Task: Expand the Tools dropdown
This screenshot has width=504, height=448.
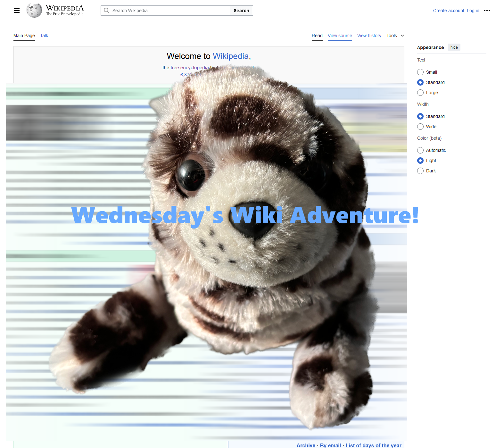Action: 395,36
